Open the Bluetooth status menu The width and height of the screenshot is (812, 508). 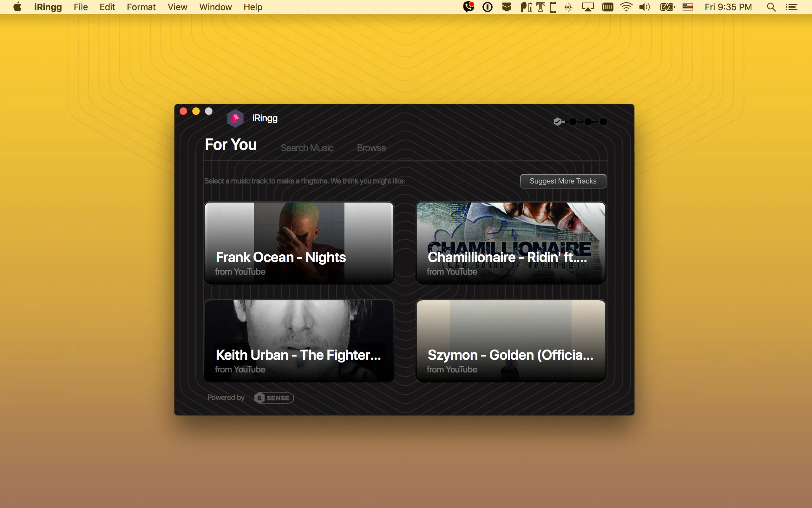(x=568, y=7)
